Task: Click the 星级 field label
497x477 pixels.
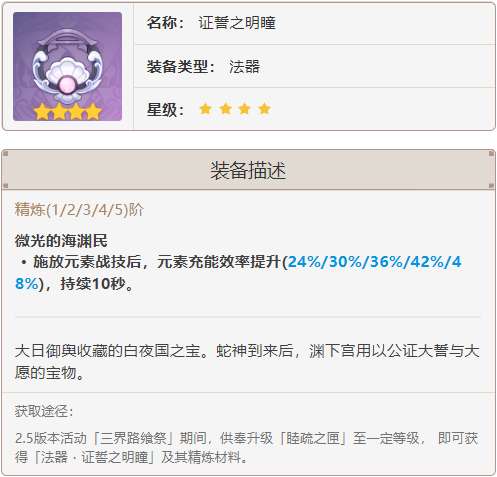Action: 166,109
